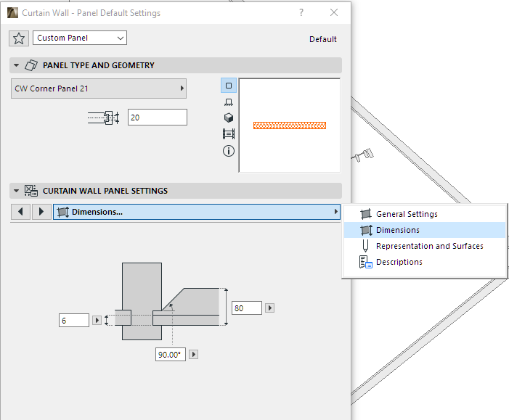Show the panel section preview icon
Viewport: 509px width, 420px height.
(229, 133)
